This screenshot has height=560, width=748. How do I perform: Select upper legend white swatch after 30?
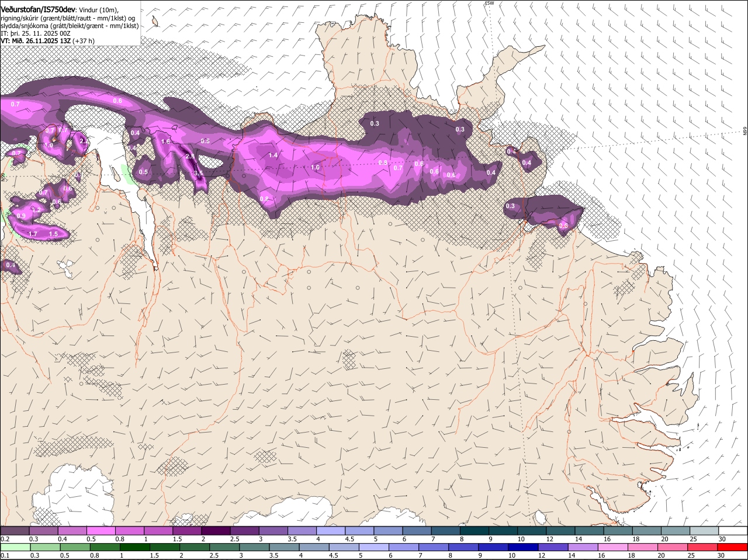[x=733, y=530]
